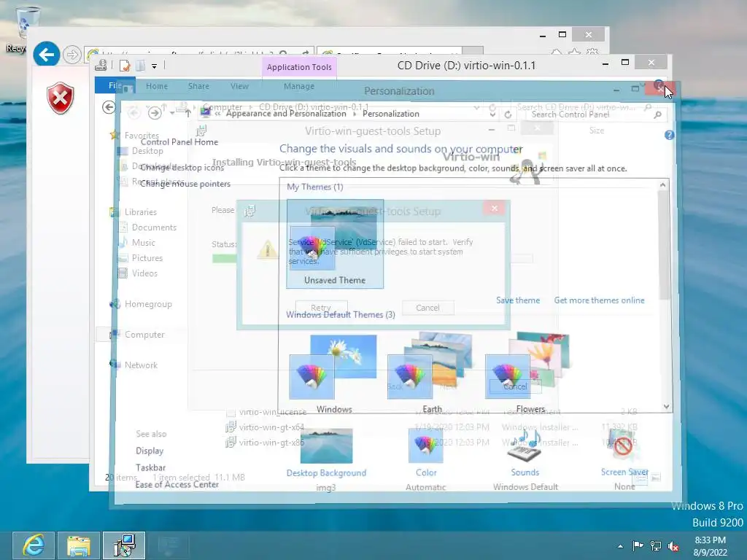Click Retry in the setup error dialog
The height and width of the screenshot is (560, 747).
(x=321, y=308)
